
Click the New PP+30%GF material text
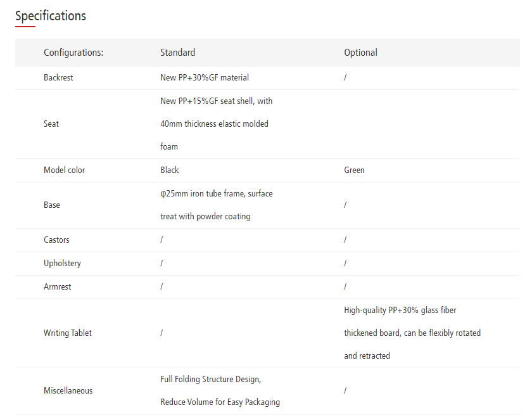205,77
